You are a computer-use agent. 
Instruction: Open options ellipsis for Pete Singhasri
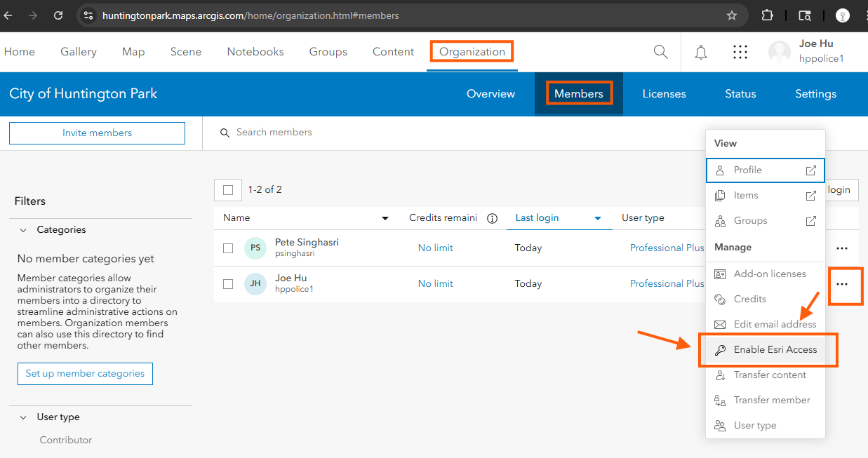pos(842,248)
